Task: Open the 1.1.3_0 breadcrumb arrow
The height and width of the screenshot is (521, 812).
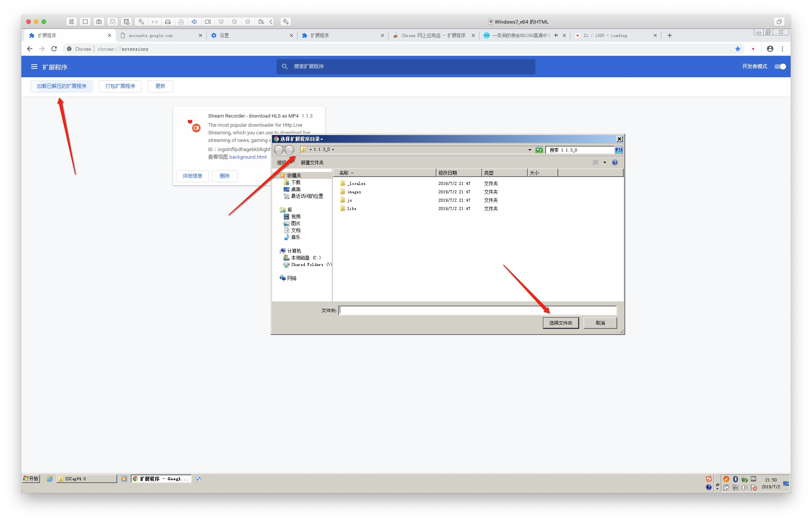Action: [x=333, y=150]
